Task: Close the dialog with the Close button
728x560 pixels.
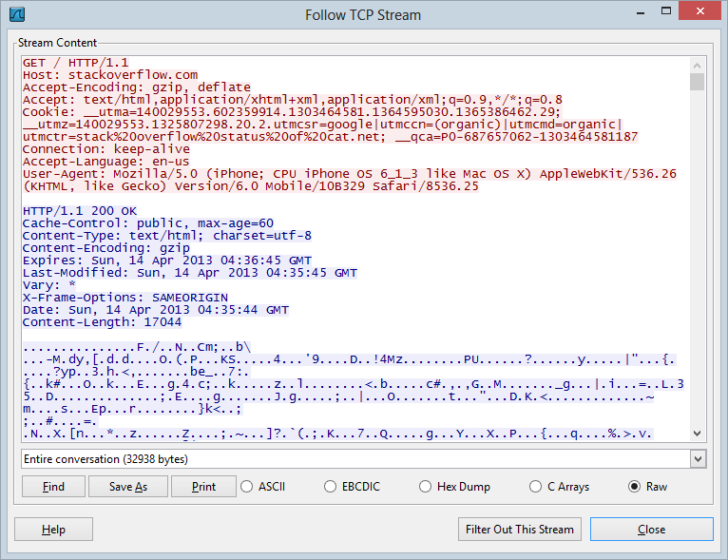Action: pyautogui.click(x=651, y=530)
